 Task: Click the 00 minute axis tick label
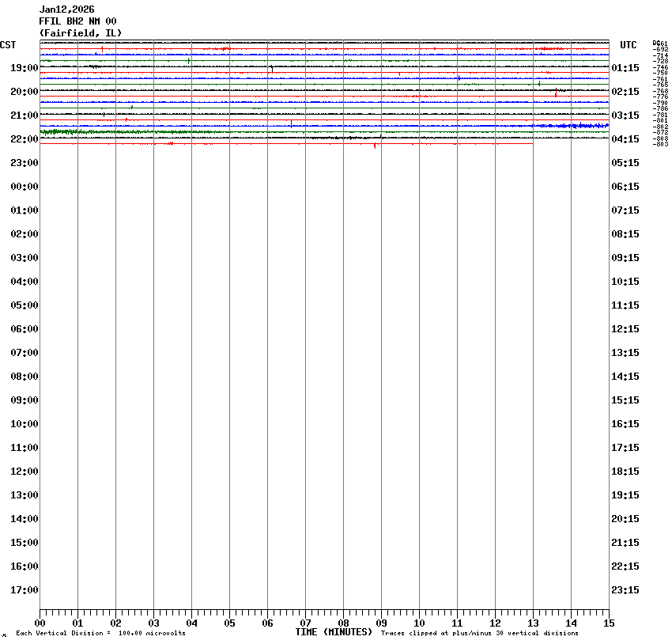click(x=40, y=623)
